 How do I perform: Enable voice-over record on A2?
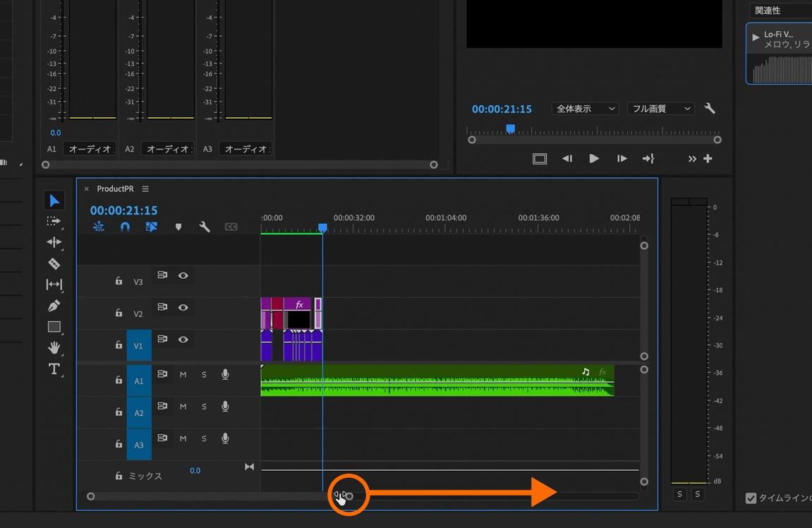tap(225, 406)
